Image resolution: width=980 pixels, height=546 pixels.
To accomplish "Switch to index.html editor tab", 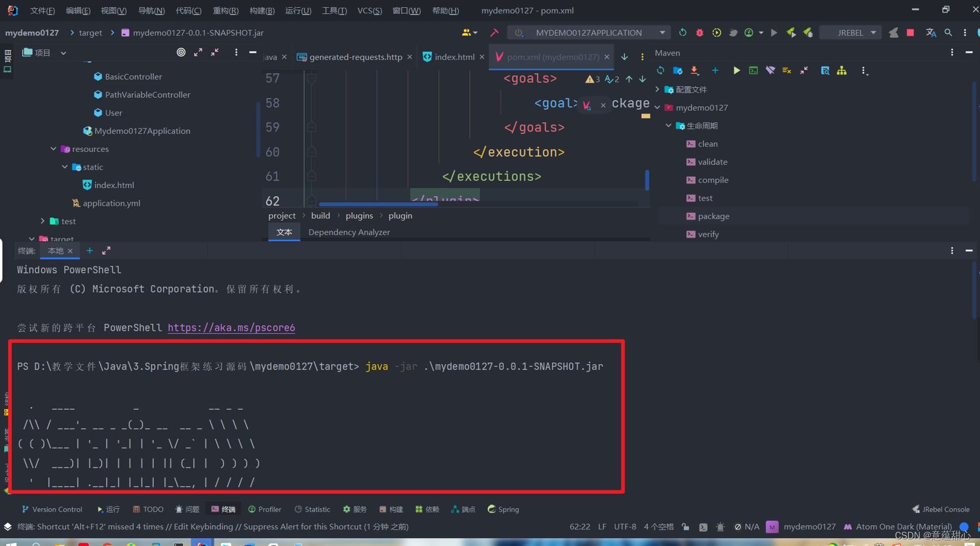I will pos(454,57).
